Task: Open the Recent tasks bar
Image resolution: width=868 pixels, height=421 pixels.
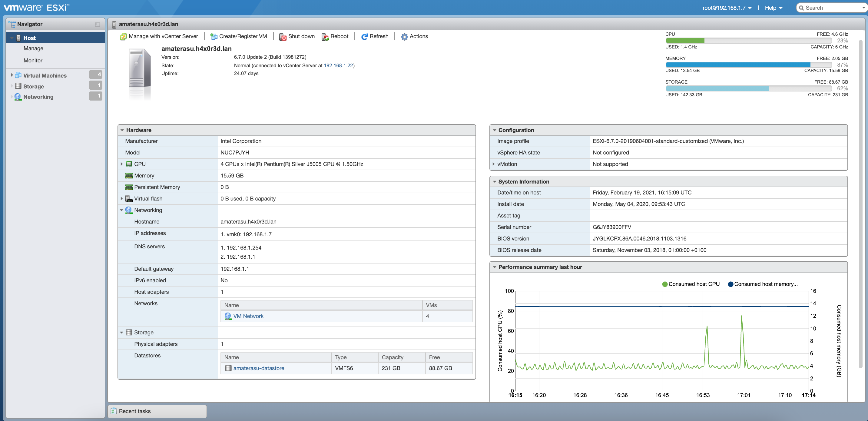Action: pyautogui.click(x=157, y=411)
